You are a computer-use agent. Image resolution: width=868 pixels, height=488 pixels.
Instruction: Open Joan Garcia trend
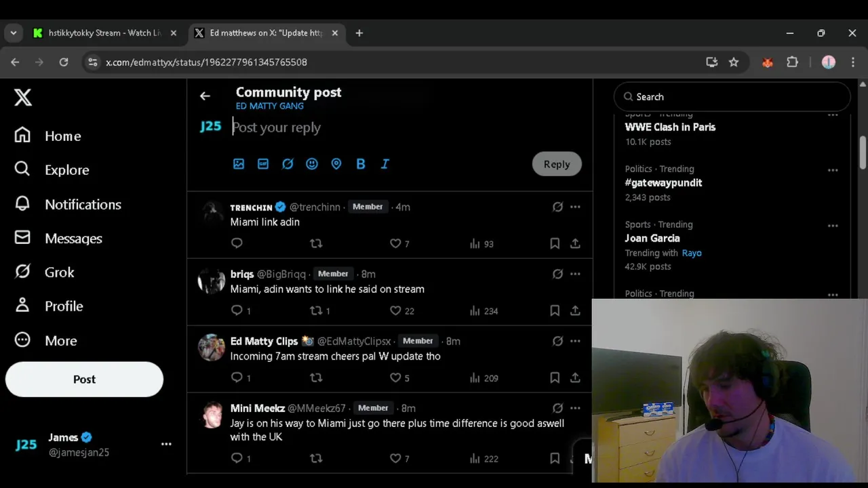pyautogui.click(x=652, y=238)
